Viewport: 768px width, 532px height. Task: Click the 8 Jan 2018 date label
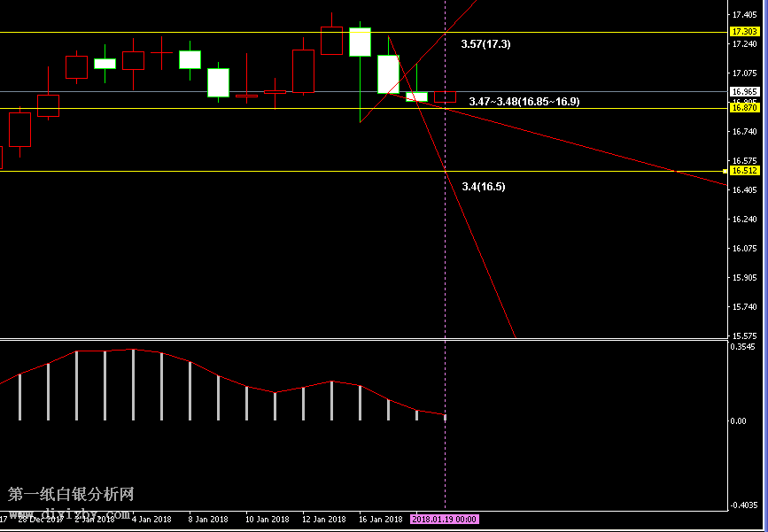(210, 520)
